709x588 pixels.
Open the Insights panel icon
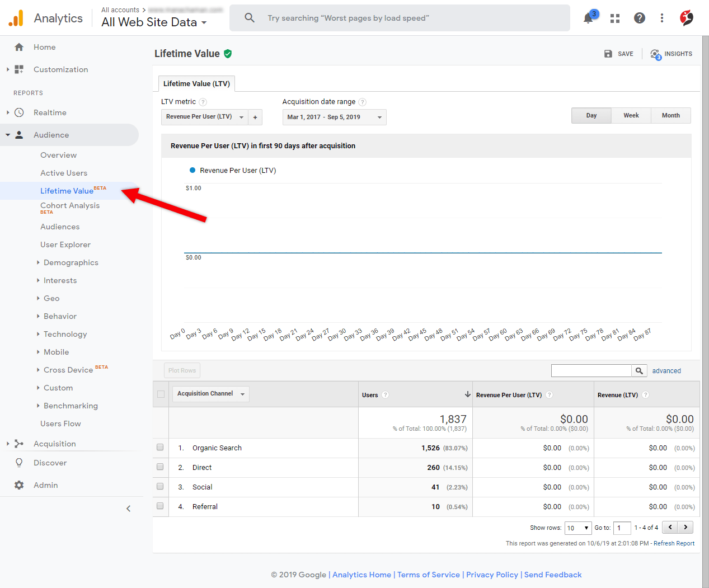tap(655, 54)
